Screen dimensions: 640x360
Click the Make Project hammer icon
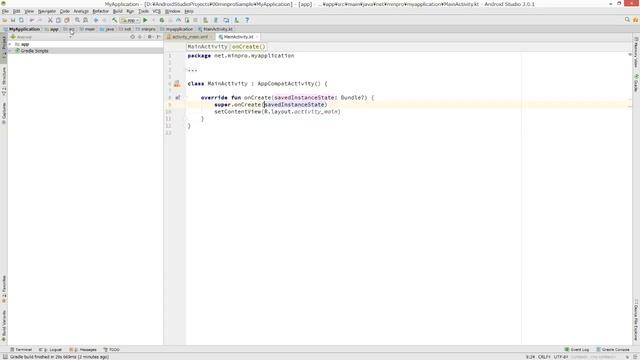(x=115, y=20)
